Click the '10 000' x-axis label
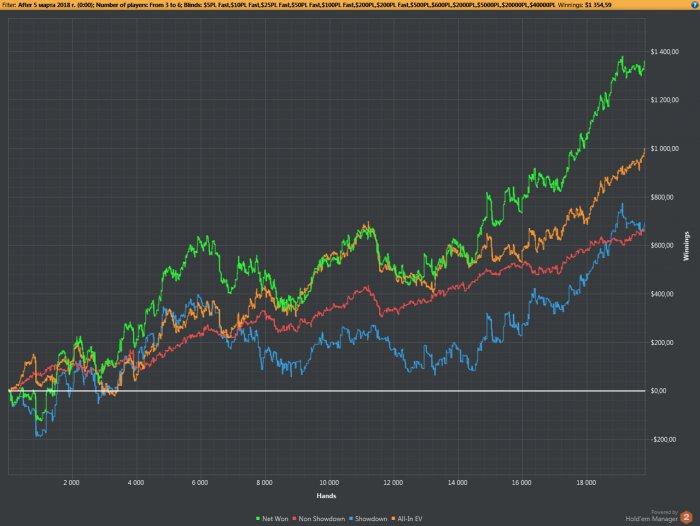 coord(329,483)
